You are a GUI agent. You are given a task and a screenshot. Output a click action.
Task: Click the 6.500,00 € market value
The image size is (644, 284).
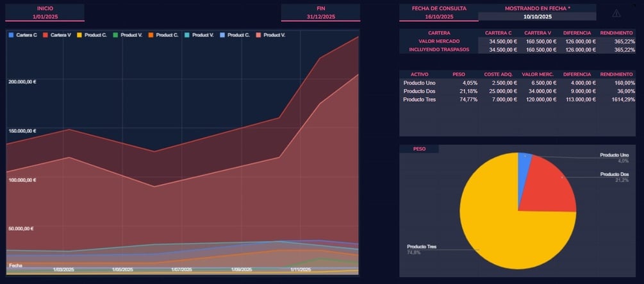pos(544,83)
